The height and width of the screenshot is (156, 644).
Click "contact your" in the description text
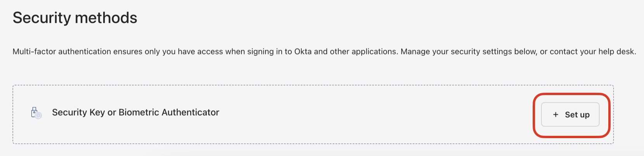[573, 52]
